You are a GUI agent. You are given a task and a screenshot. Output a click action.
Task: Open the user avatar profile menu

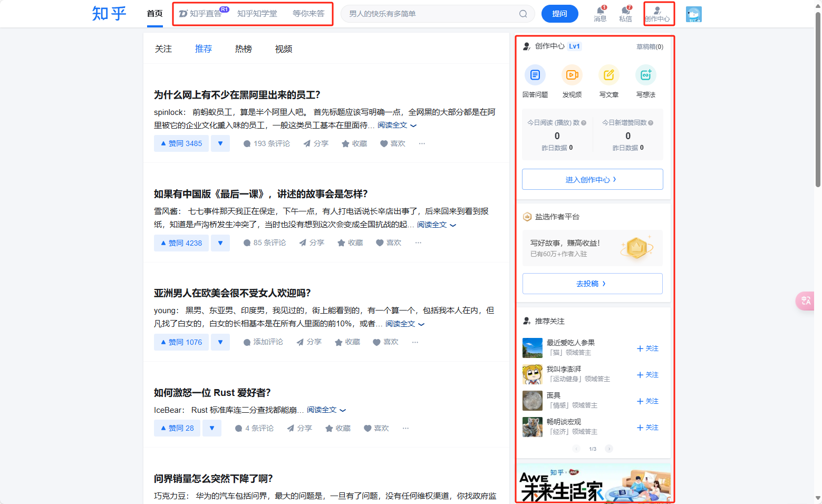tap(694, 14)
